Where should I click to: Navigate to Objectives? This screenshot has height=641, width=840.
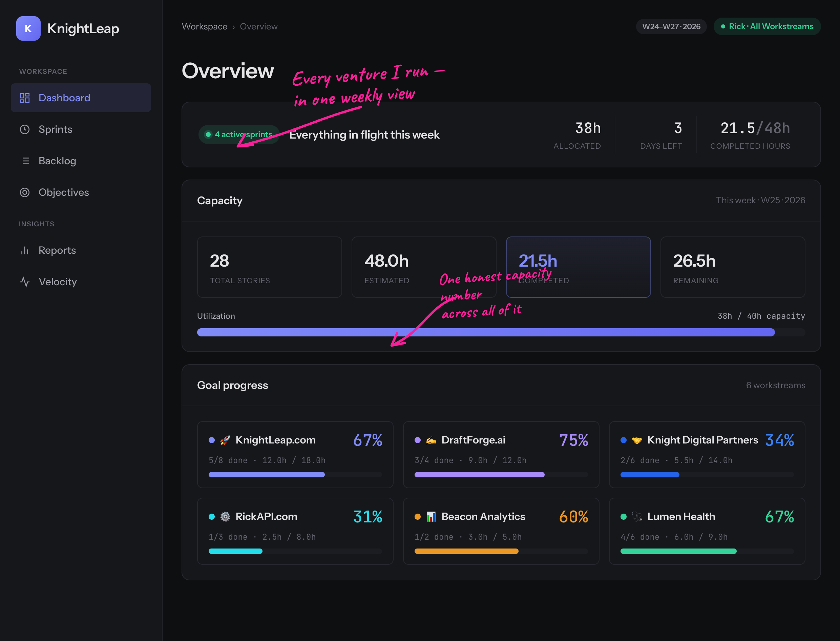point(81,192)
